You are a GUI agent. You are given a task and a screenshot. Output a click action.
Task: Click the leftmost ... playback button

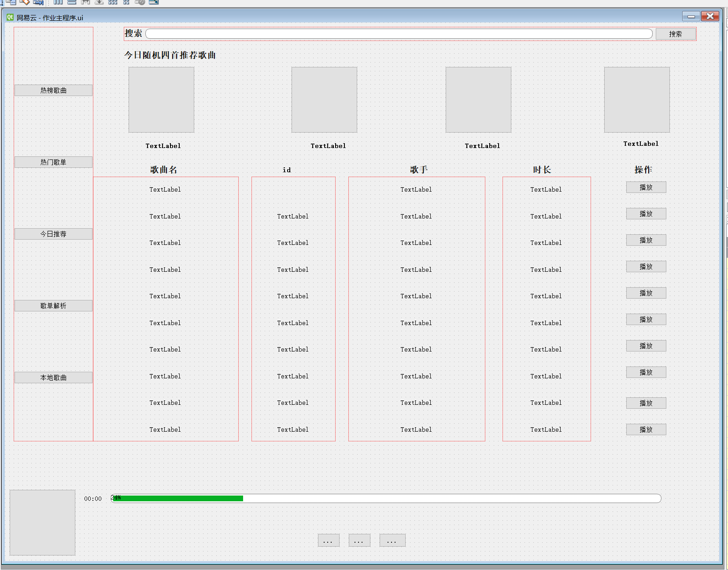pyautogui.click(x=328, y=540)
